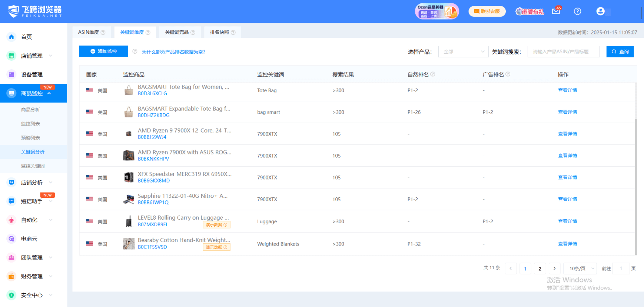Click the table vertical scrollbar

(x=636, y=187)
